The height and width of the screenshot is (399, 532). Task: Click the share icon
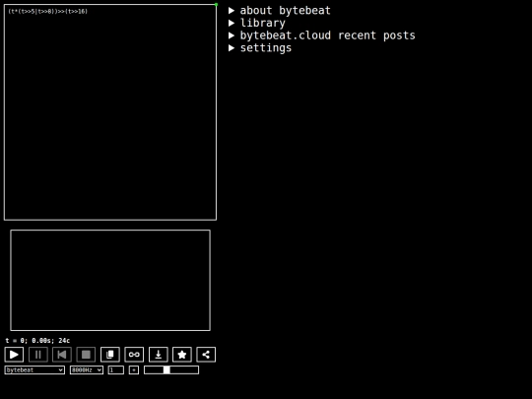click(x=206, y=355)
